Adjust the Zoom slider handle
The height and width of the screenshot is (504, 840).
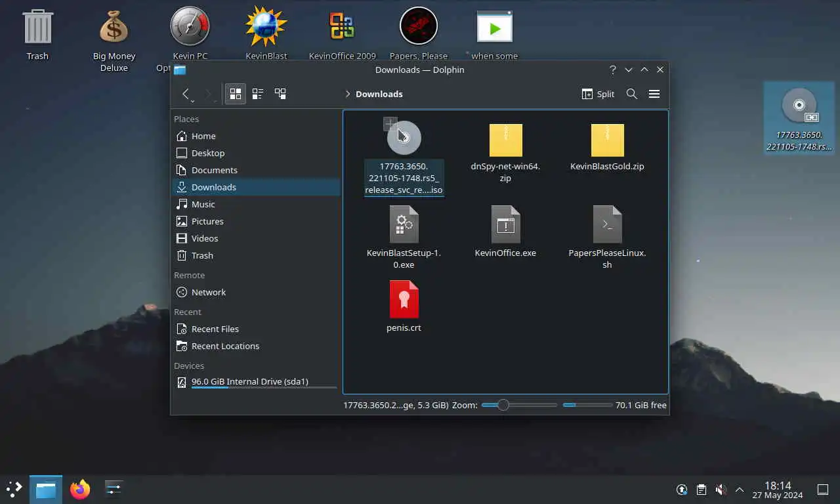(x=503, y=405)
